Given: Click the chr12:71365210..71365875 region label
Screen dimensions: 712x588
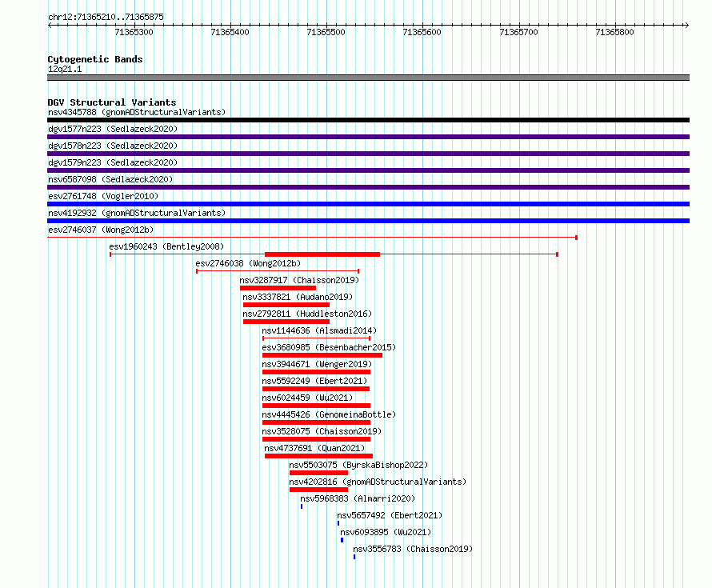Looking at the screenshot, I should (106, 17).
